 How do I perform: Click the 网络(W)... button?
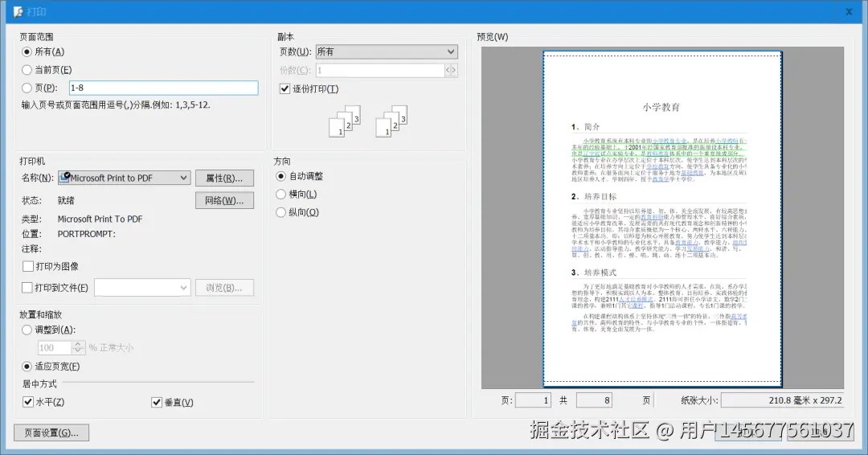[x=224, y=200]
